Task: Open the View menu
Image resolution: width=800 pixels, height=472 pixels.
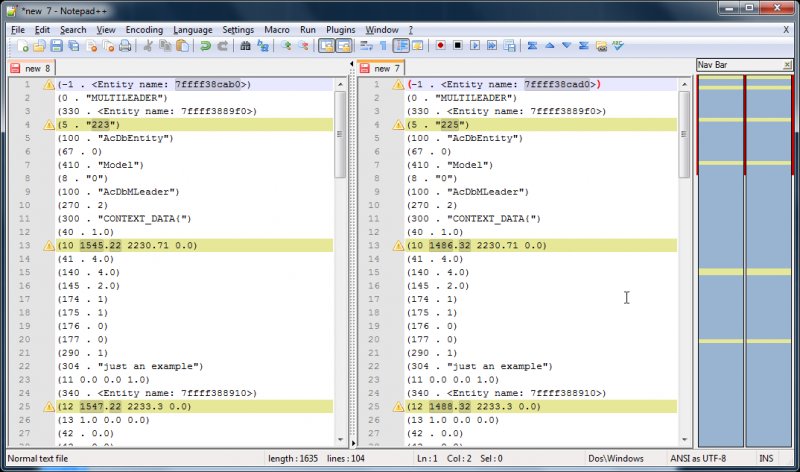Action: [106, 30]
